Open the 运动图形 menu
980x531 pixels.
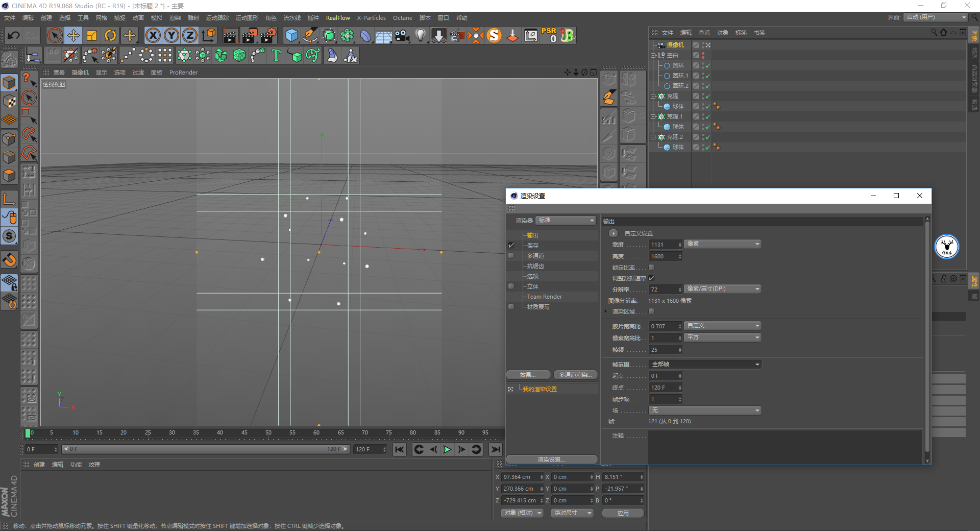pyautogui.click(x=247, y=18)
